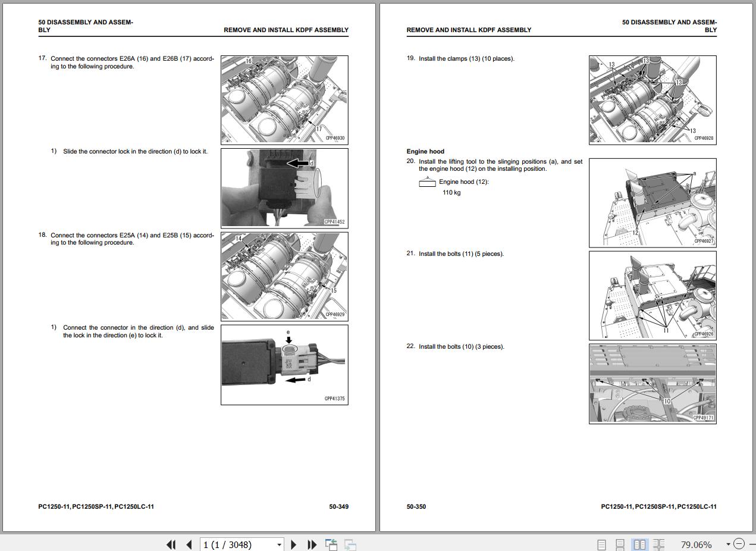Screen dimensions: 756x551
Task: Click the page number input field
Action: pos(237,544)
